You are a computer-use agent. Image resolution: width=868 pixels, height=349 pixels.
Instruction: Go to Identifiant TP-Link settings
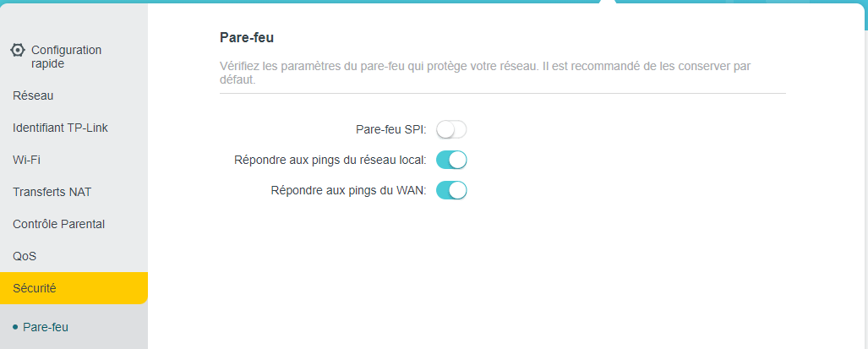pos(60,128)
